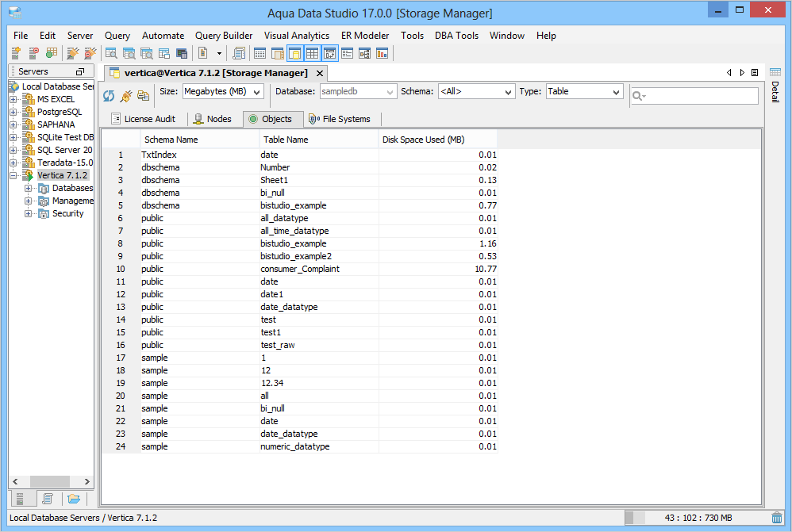Viewport: 792px width, 532px height.
Task: Click the left arrow to scroll tabs back
Action: (729, 73)
